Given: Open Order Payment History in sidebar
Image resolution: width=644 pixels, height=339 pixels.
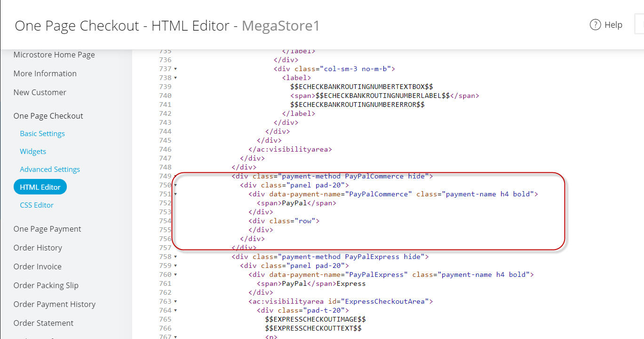Looking at the screenshot, I should (x=55, y=304).
